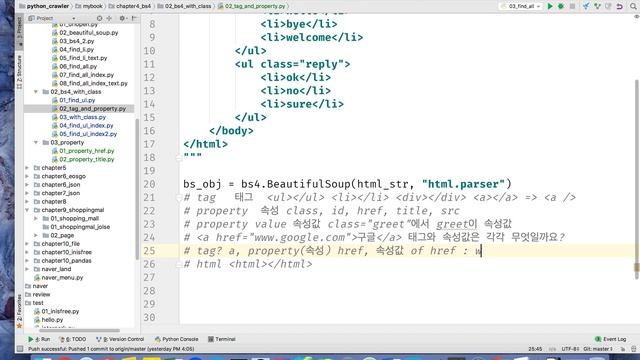Expand the chapter5 folder
Viewport: 640px width, 360px height.
[x=27, y=168]
